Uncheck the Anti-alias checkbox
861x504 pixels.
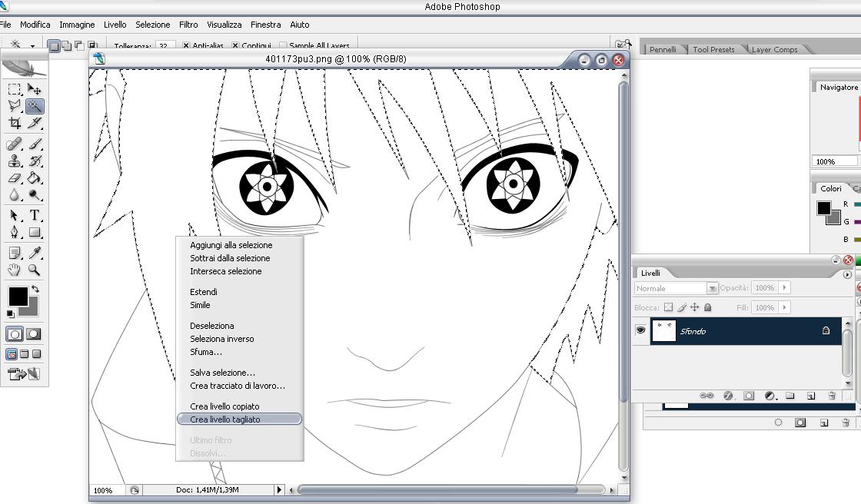tap(186, 46)
